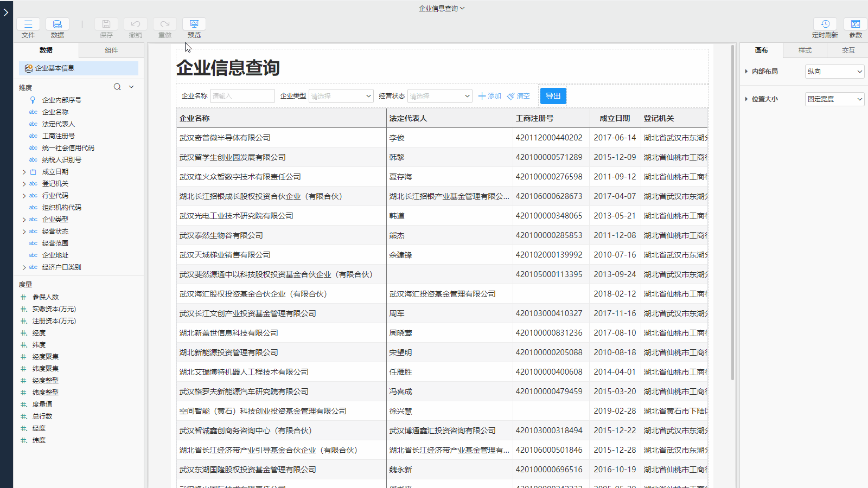
Task: Click the search icon beside 维度
Action: tap(117, 87)
